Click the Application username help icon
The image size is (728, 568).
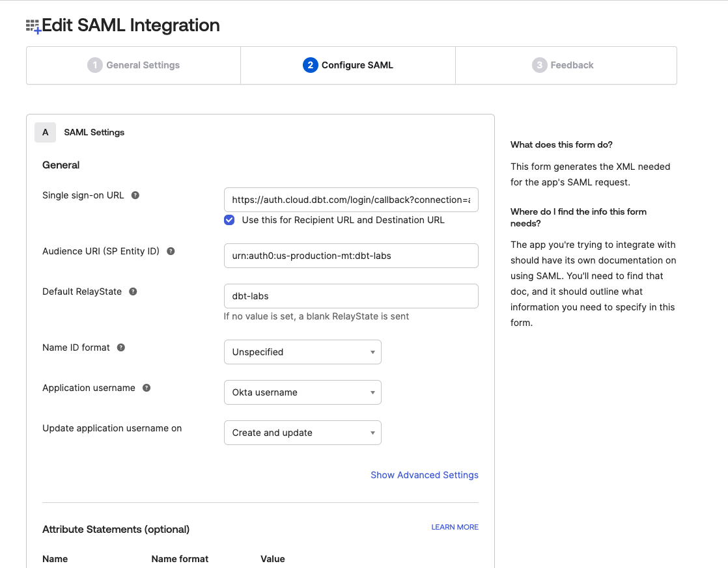click(x=146, y=388)
